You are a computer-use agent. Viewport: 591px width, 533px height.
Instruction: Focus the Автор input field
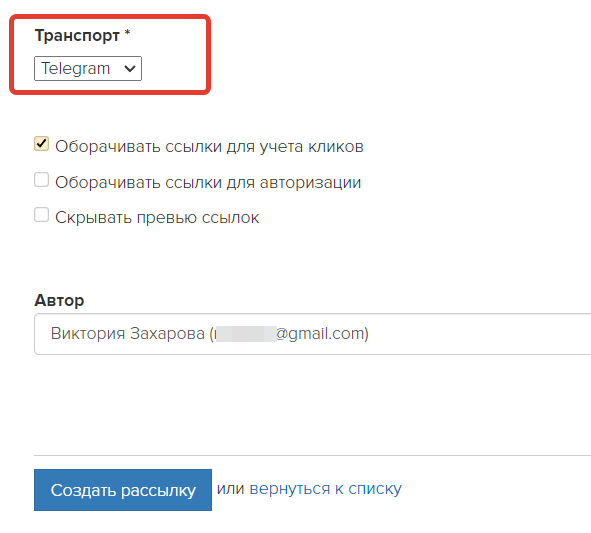point(312,334)
